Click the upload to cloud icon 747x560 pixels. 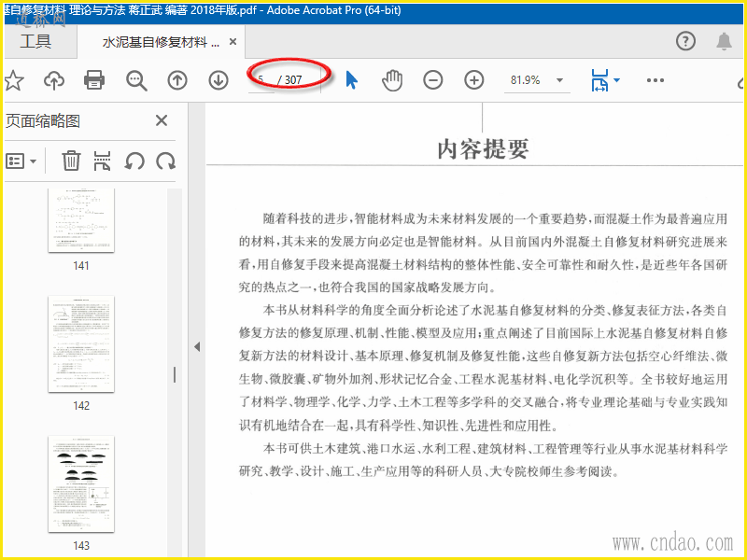[54, 80]
